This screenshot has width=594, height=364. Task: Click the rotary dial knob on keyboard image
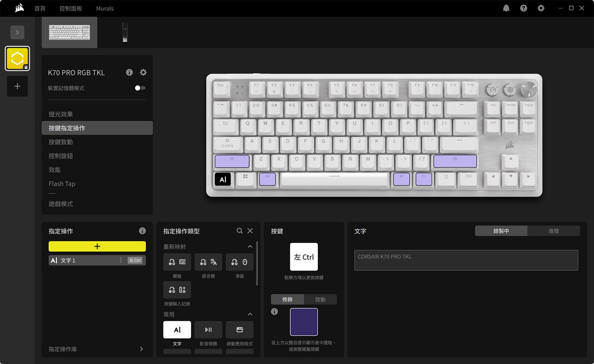coord(528,90)
